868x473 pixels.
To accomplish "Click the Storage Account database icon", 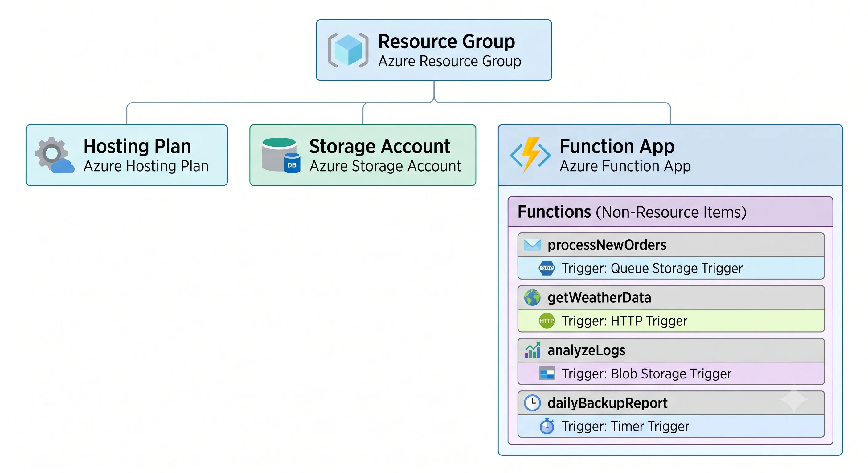I will (281, 155).
